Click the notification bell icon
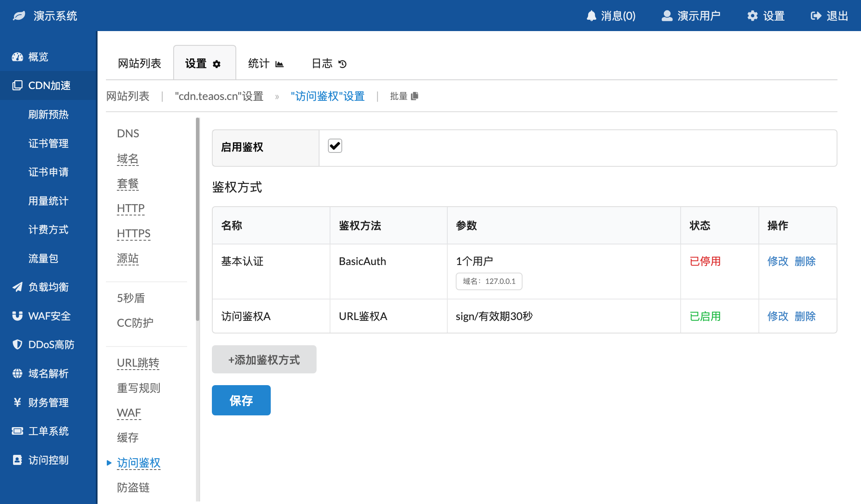This screenshot has height=504, width=861. click(591, 16)
